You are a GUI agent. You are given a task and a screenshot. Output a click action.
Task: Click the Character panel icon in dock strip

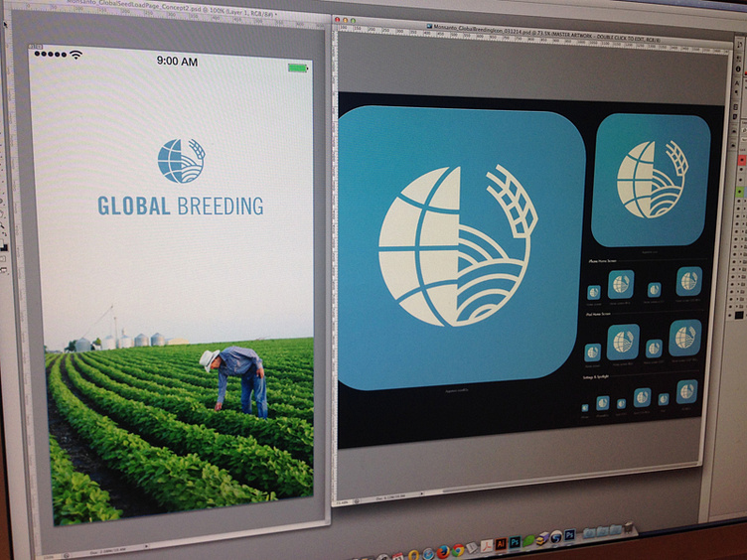[x=737, y=82]
